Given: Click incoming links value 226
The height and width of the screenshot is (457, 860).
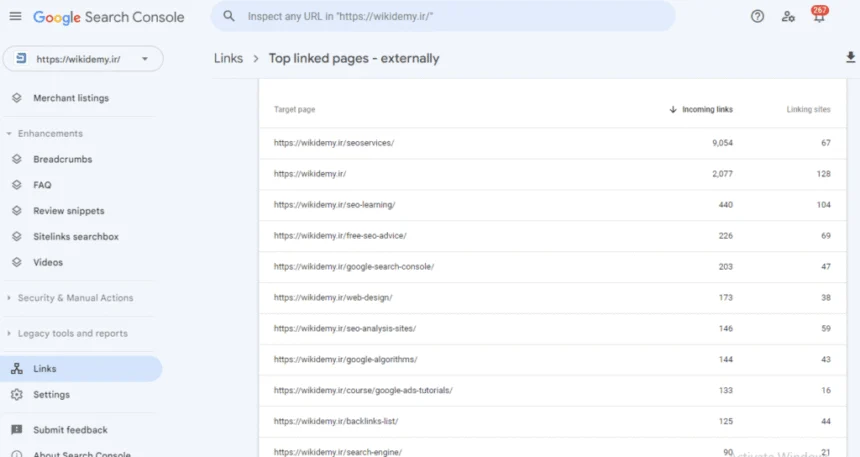Looking at the screenshot, I should point(726,236).
